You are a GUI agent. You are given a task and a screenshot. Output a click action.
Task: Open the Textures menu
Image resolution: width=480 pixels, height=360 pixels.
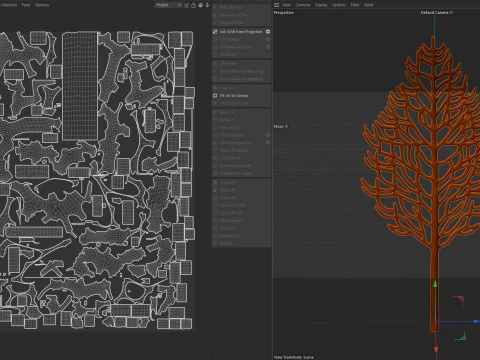[x=42, y=5]
